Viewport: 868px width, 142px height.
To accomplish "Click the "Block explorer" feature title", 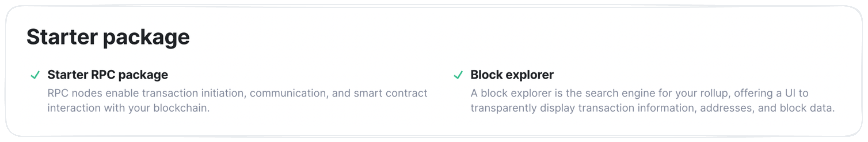I will click(512, 75).
